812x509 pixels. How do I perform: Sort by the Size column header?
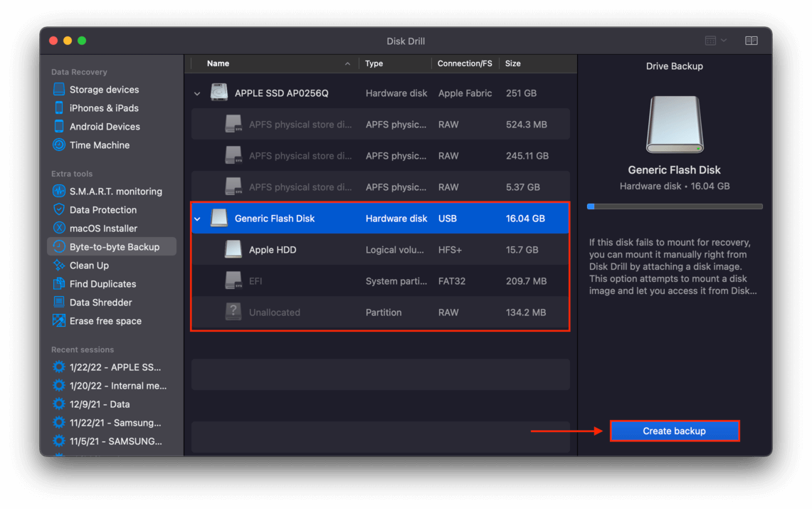pos(512,63)
